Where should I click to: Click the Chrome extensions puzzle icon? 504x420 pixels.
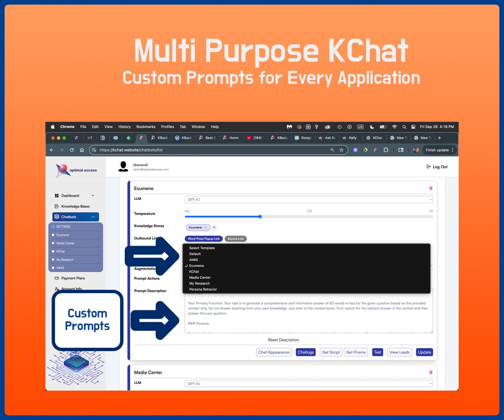[x=386, y=150]
